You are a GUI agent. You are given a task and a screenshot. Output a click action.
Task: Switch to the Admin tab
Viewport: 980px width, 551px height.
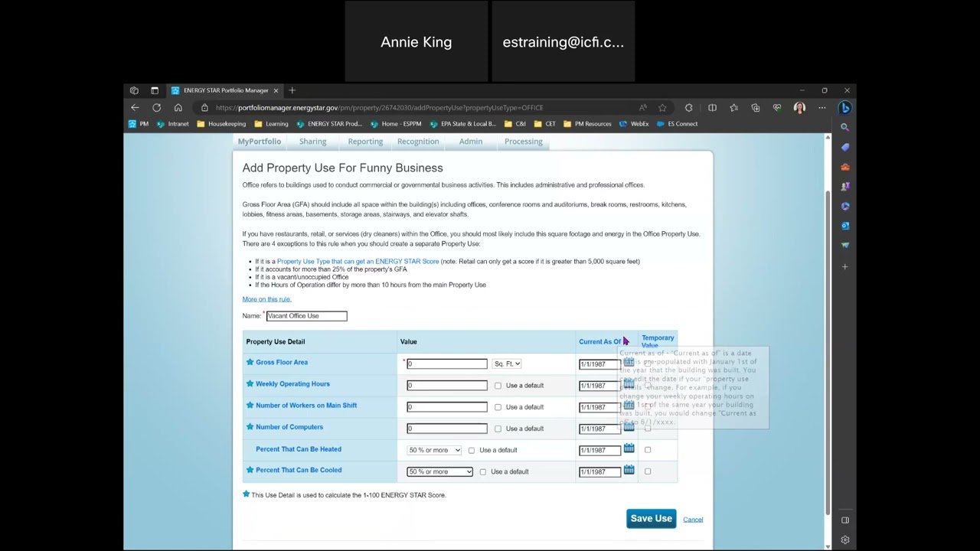471,142
